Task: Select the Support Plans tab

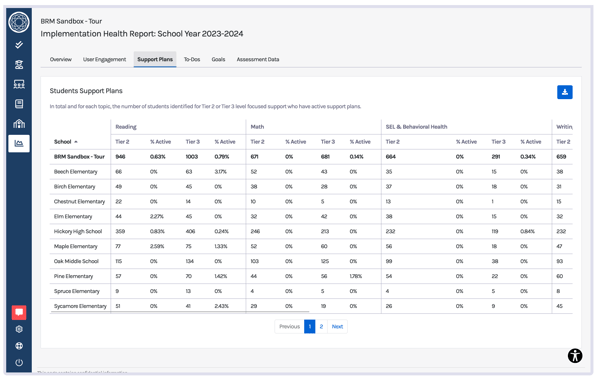Action: click(155, 59)
